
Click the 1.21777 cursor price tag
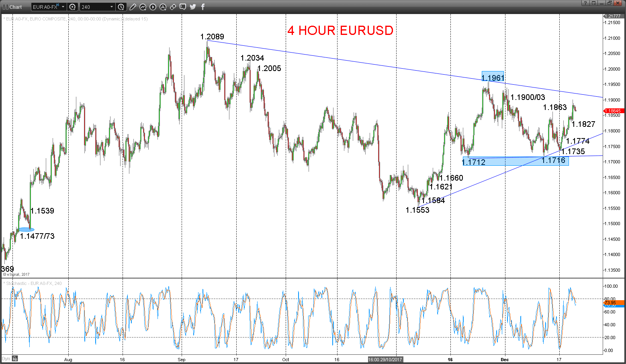click(x=613, y=16)
